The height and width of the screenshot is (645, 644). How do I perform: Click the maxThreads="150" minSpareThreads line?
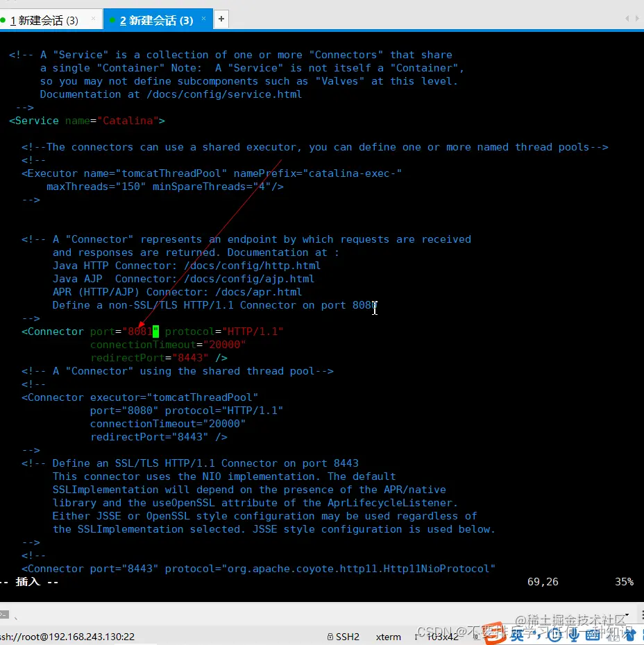[x=165, y=187]
